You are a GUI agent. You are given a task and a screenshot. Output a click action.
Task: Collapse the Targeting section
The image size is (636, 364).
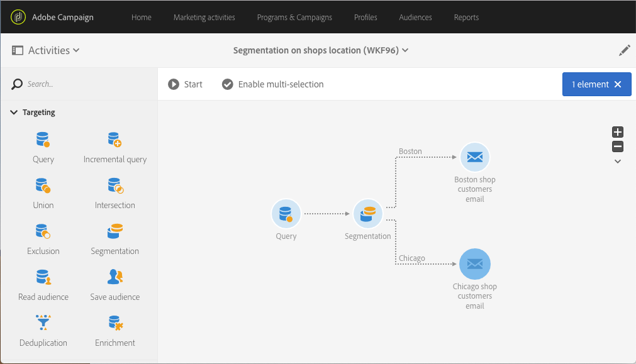pos(14,113)
